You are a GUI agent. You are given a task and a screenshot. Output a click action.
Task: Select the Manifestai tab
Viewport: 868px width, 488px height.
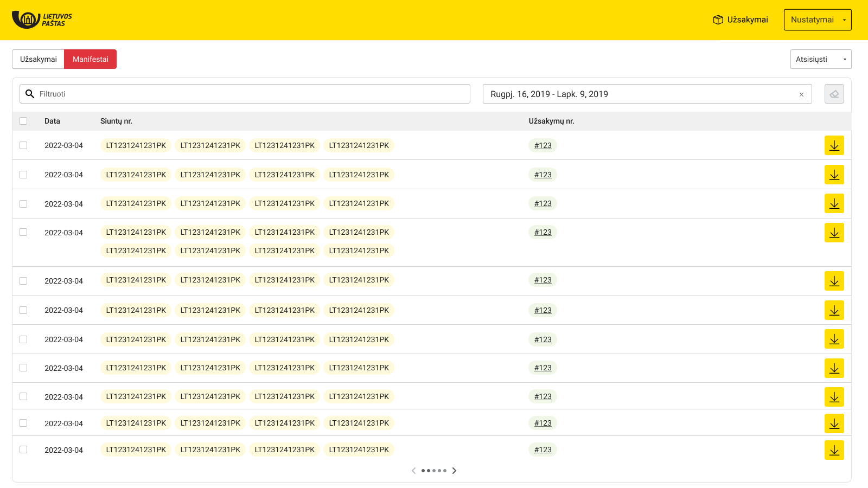coord(91,59)
